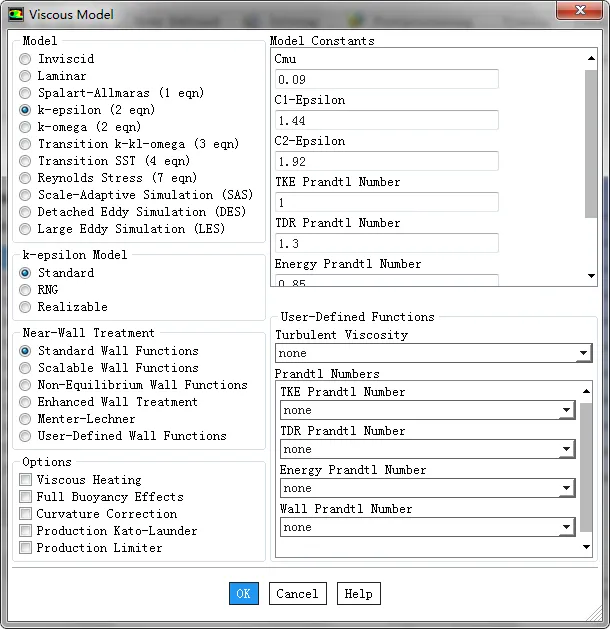Close the Viscous Model dialog
Image resolution: width=610 pixels, height=629 pixels.
tap(579, 10)
